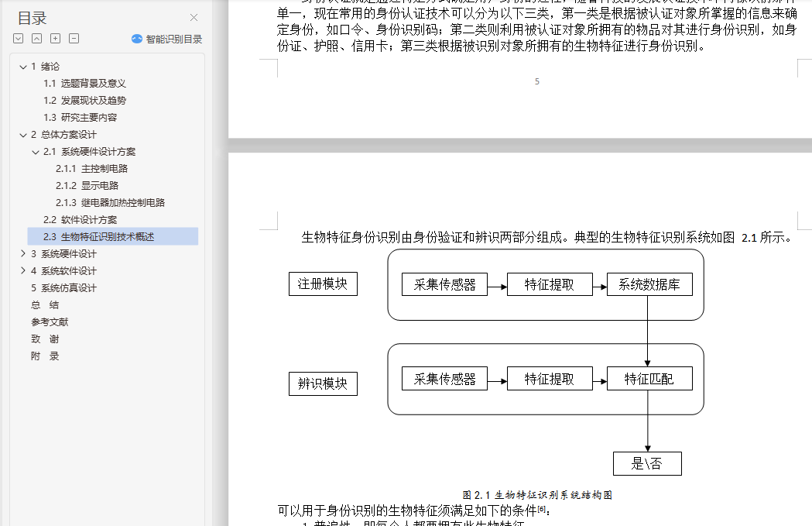Select 1.3 研究主要内容 in outline

pyautogui.click(x=80, y=118)
